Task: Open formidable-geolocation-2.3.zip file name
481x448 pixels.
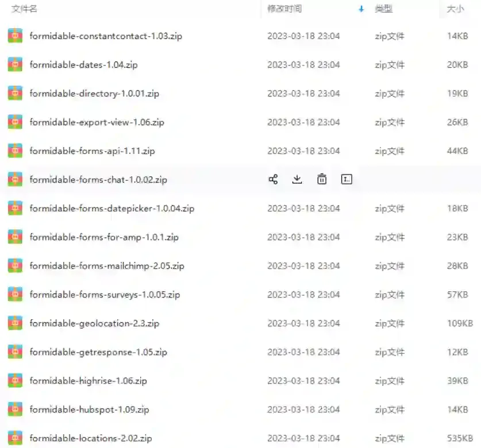Action: coord(94,323)
